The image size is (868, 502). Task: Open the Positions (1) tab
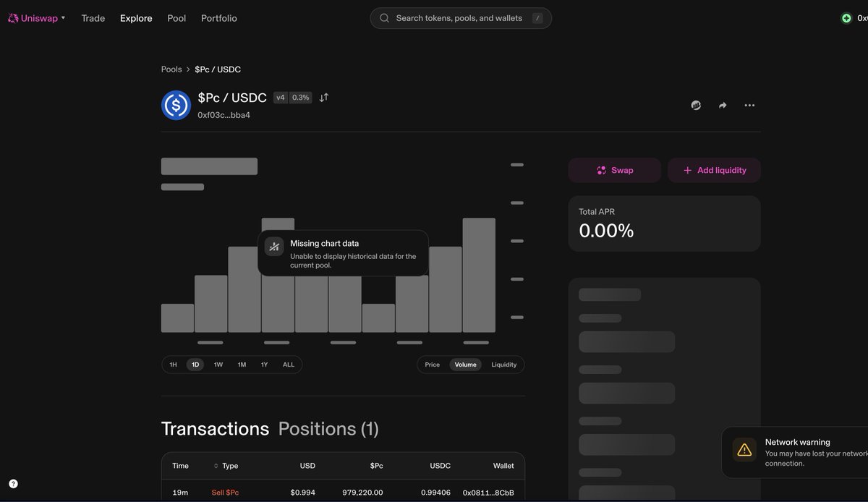click(x=328, y=429)
